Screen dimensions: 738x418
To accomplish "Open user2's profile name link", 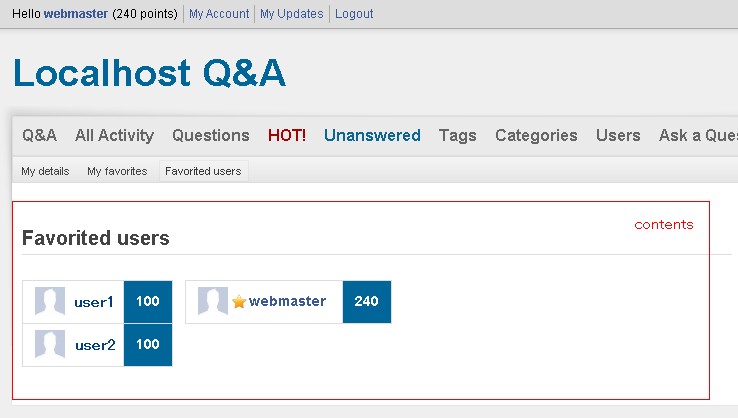I will [x=95, y=345].
